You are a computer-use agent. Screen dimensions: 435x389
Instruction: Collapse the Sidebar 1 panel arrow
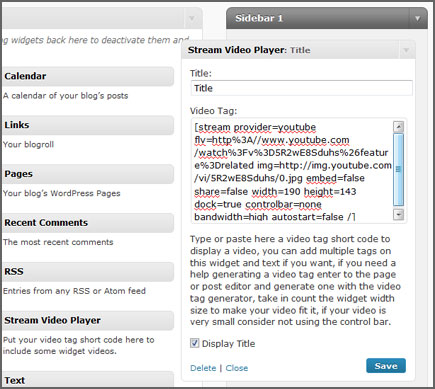coord(417,19)
